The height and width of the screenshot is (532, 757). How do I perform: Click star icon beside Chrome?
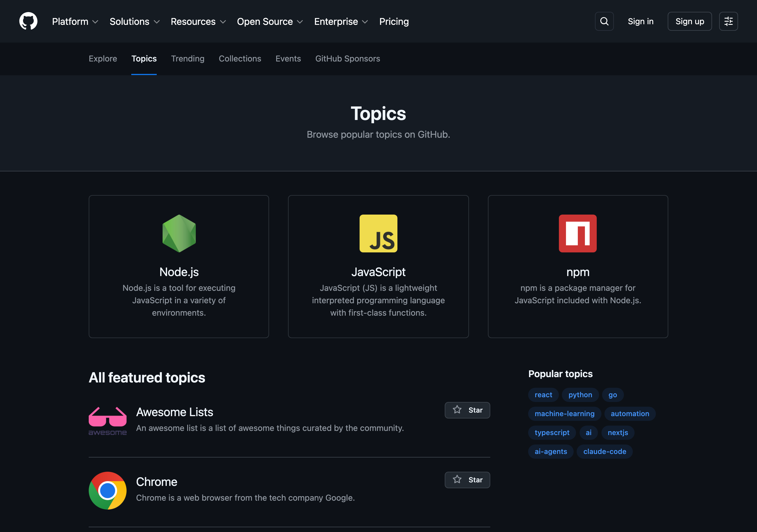(x=457, y=480)
